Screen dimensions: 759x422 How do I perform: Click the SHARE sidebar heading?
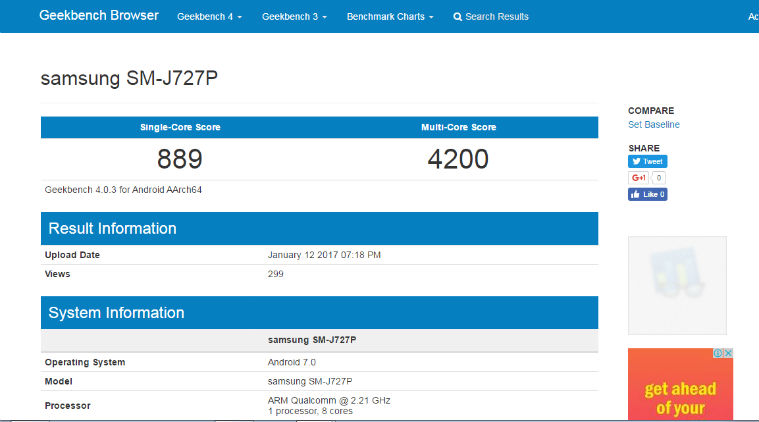(x=644, y=148)
